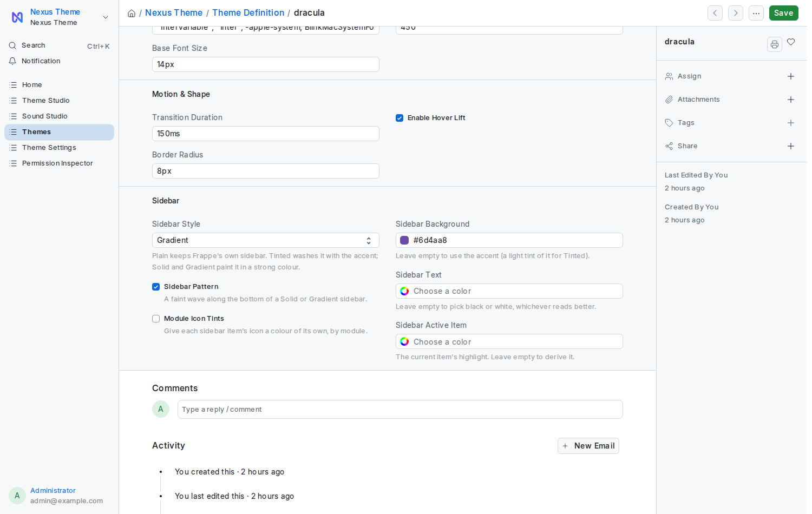The image size is (812, 514).
Task: Select Themes in the sidebar
Action: pos(59,132)
